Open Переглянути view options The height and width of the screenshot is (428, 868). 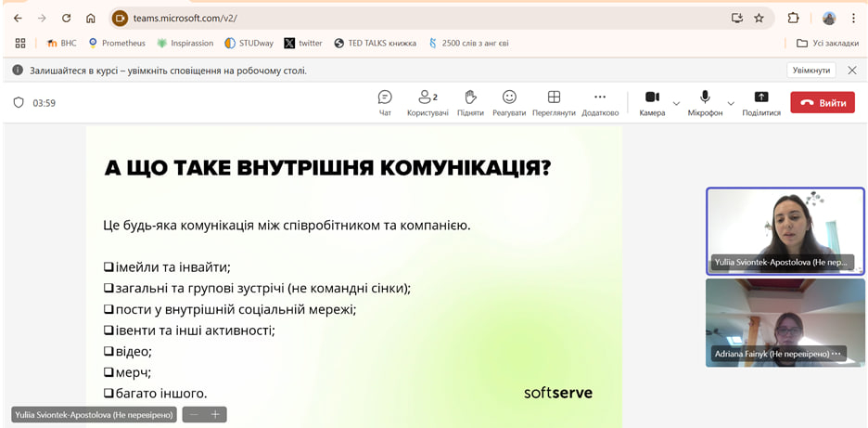pos(555,103)
